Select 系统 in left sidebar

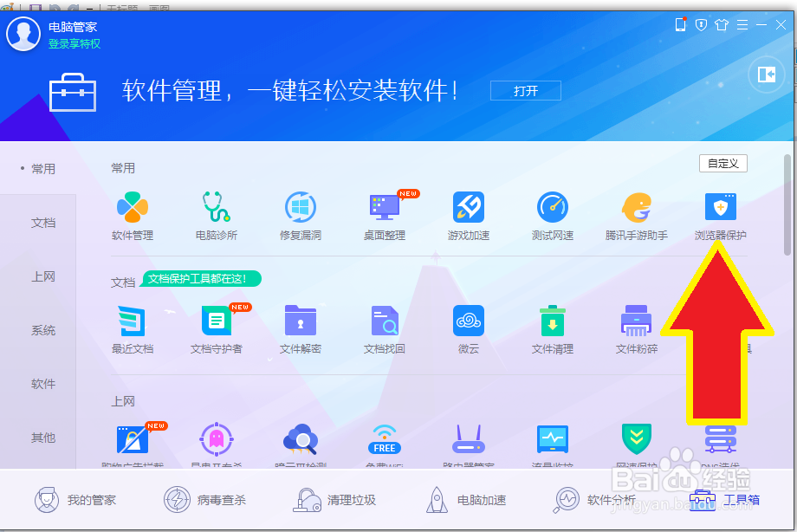coord(42,331)
